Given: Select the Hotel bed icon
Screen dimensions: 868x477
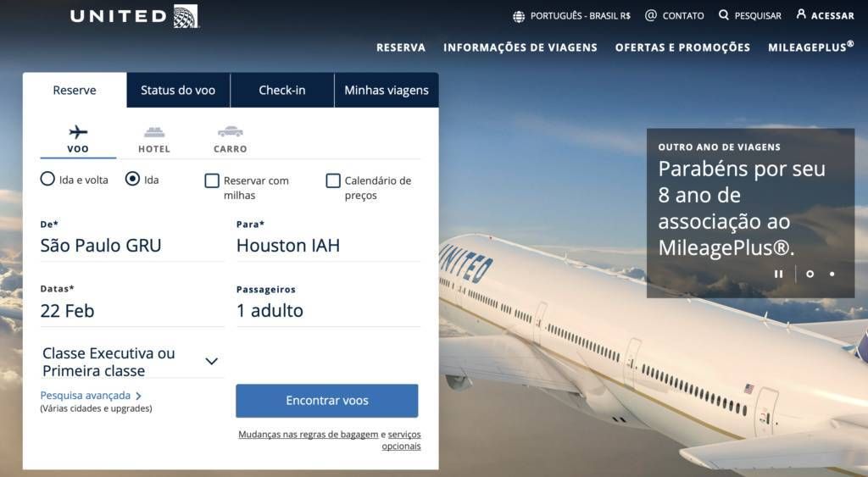Looking at the screenshot, I should (x=154, y=132).
